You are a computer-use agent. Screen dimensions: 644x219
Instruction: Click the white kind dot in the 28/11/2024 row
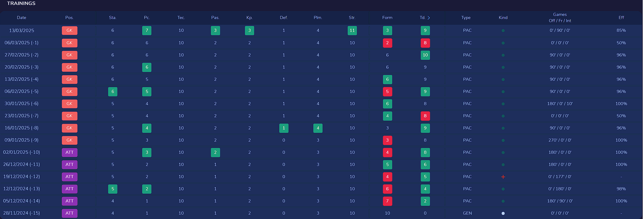coord(503,213)
